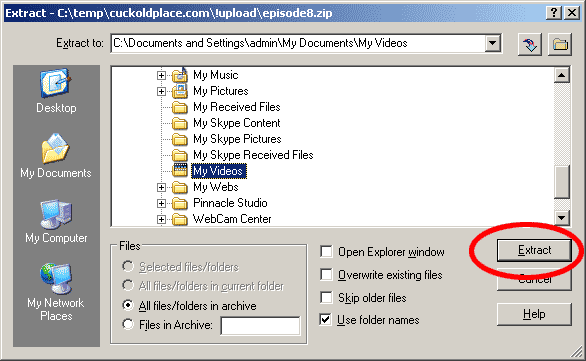Screen dimensions: 586x361
Task: Select the My Skype Content label
Action: pyautogui.click(x=237, y=123)
